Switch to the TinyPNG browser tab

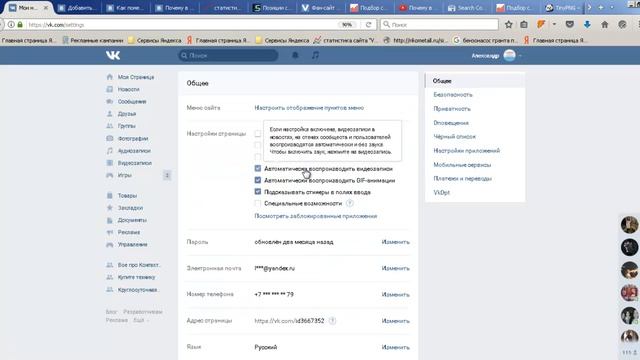pos(563,8)
